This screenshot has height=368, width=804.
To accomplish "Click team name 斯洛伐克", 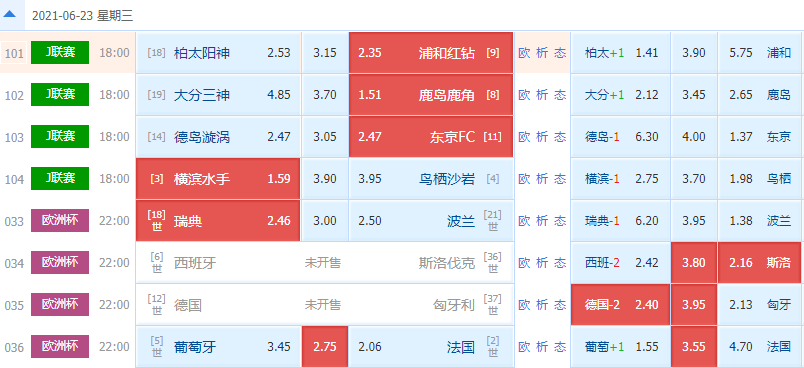I will pyautogui.click(x=446, y=263).
